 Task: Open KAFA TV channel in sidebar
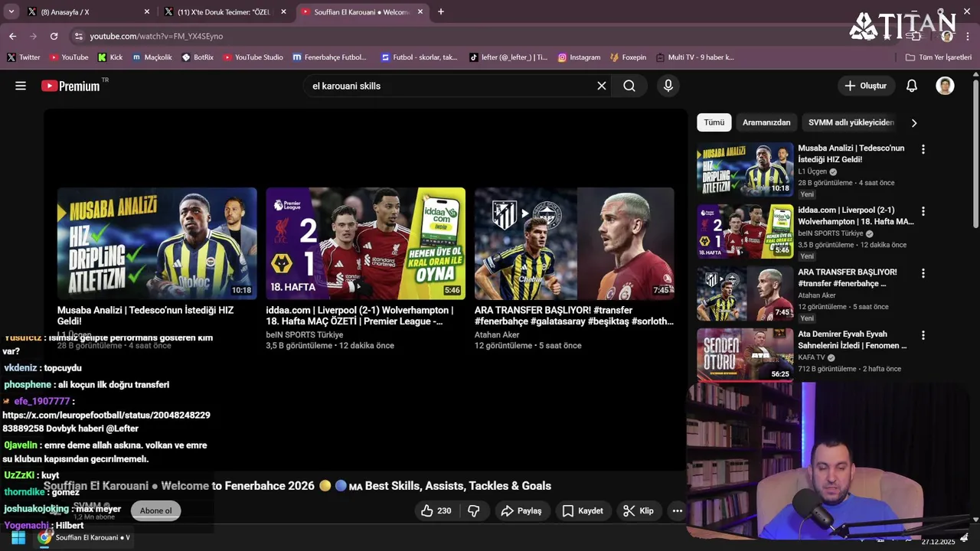coord(812,357)
